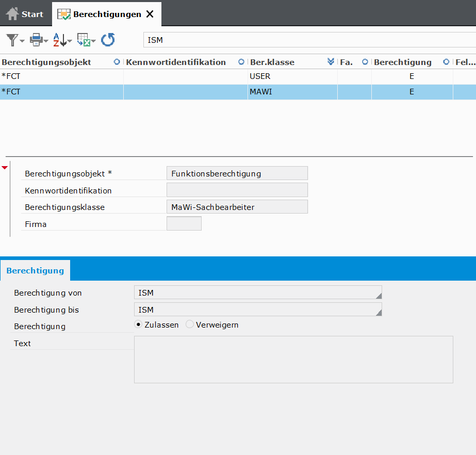This screenshot has height=455, width=476.
Task: Open the Berechtigung von field corner selector
Action: [x=379, y=296]
